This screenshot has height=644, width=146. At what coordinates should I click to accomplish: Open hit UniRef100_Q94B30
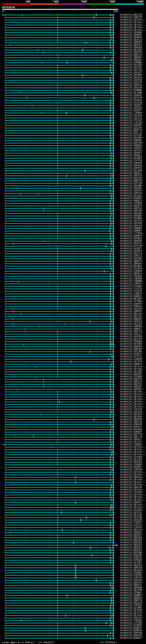(x=131, y=35)
